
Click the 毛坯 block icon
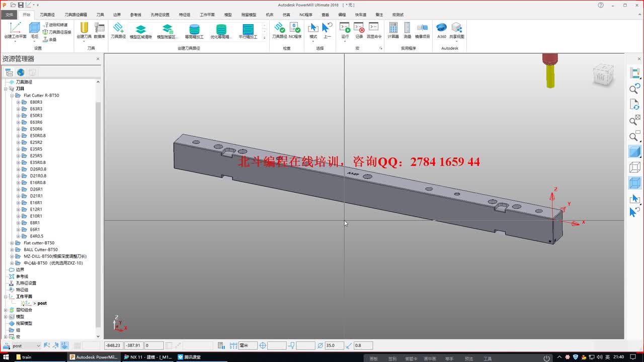(x=34, y=30)
